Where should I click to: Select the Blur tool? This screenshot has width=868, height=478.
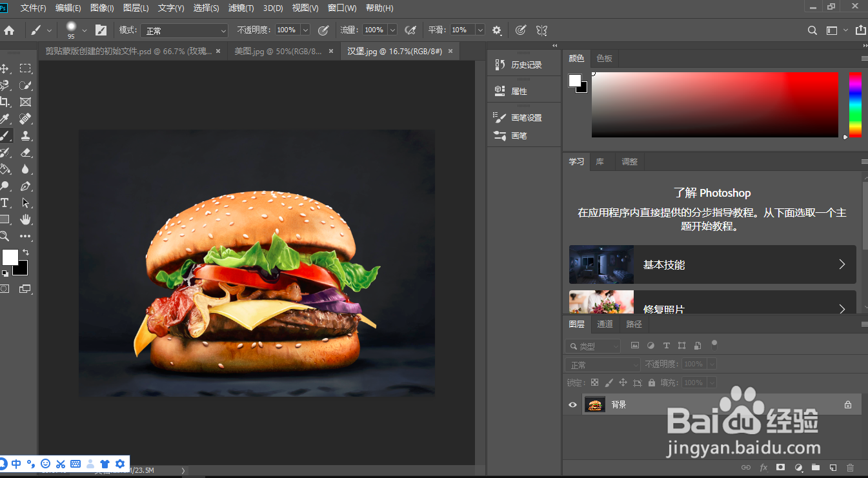tap(25, 169)
